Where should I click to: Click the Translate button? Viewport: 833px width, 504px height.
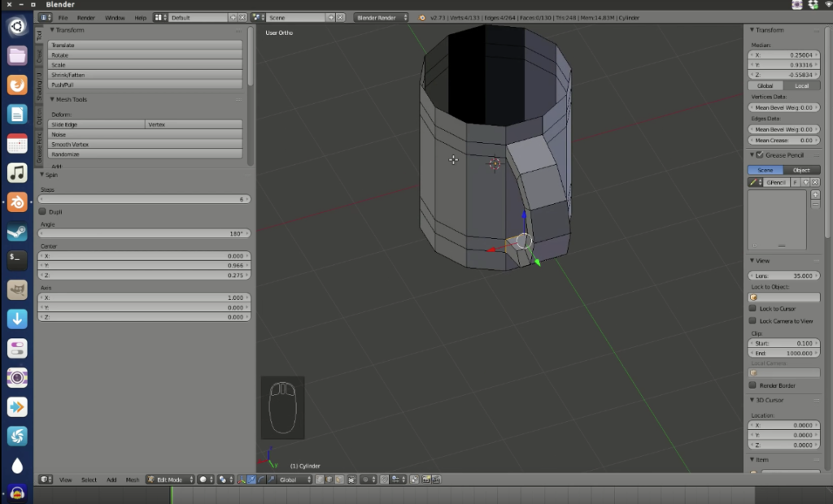pos(145,45)
